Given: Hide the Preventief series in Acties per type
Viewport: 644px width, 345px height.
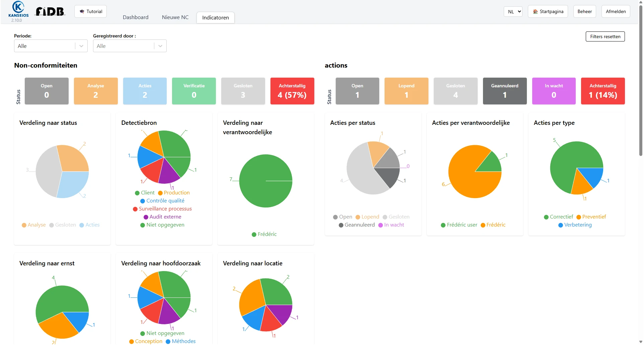Looking at the screenshot, I should click(x=591, y=217).
